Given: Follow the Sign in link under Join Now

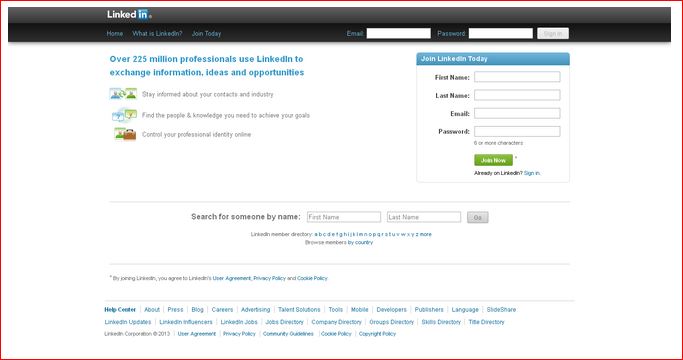Looking at the screenshot, I should [532, 173].
